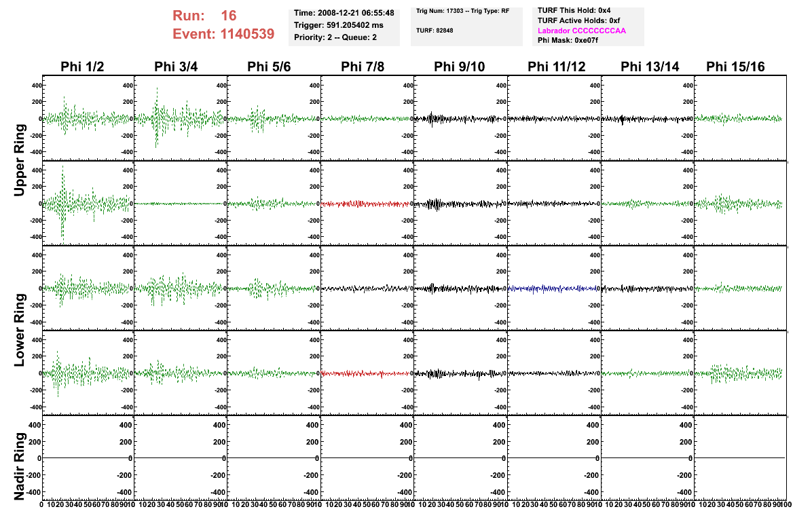Click the "Phi 7/8" column heading
812x524 pixels.
(x=363, y=67)
